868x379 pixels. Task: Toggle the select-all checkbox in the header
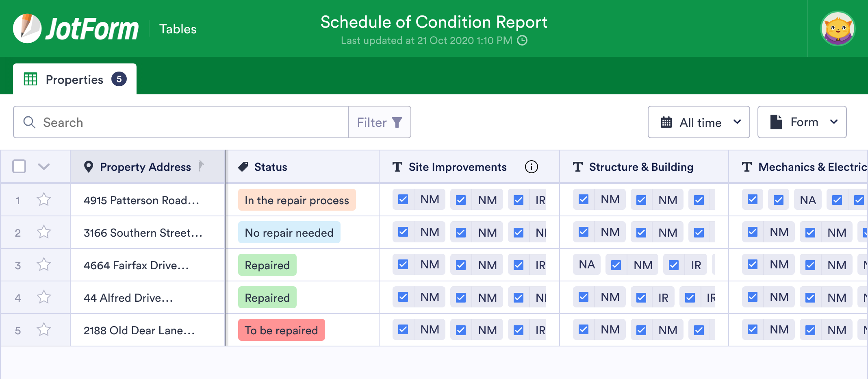click(19, 166)
